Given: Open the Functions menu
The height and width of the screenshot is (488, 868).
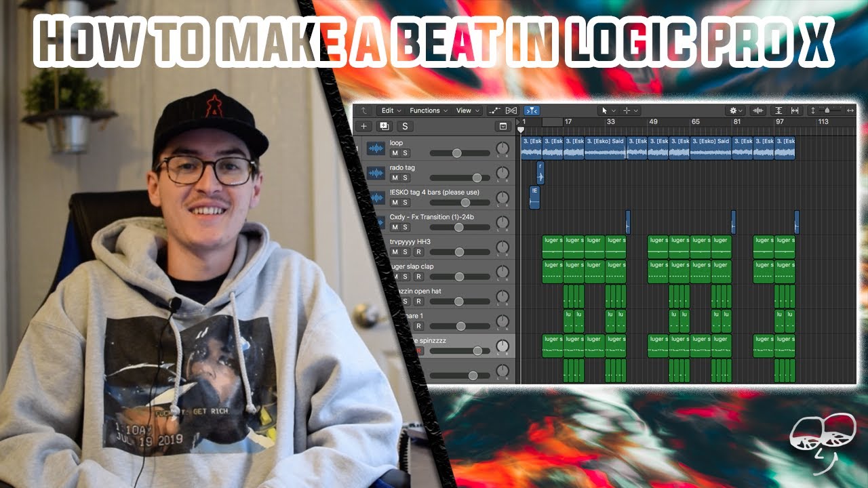Looking at the screenshot, I should tap(428, 110).
